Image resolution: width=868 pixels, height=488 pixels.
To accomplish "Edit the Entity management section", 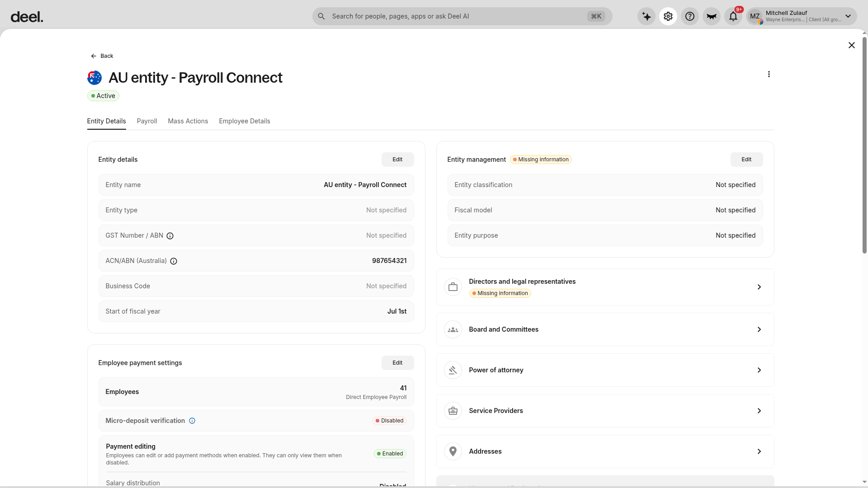I will click(746, 160).
